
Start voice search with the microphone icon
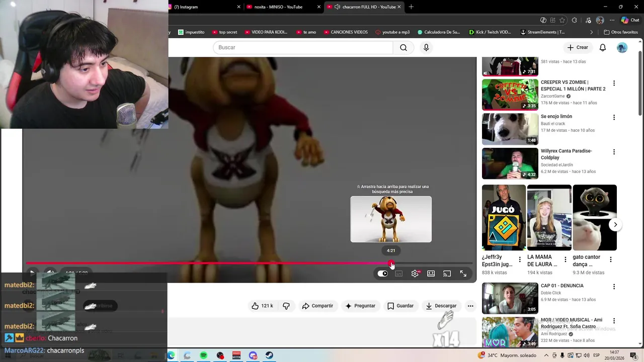426,47
